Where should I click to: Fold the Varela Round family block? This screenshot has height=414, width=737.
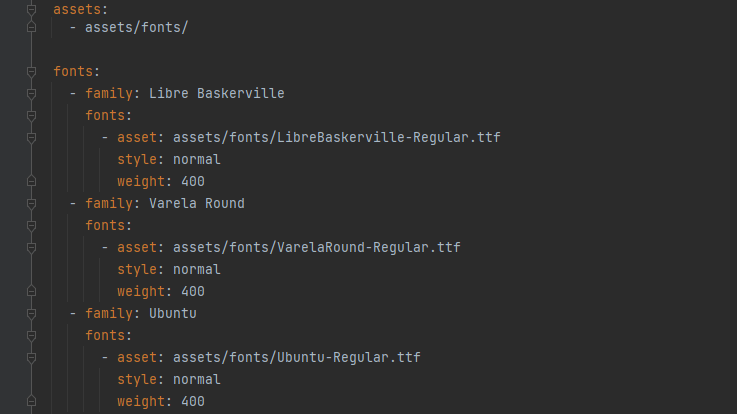31,204
